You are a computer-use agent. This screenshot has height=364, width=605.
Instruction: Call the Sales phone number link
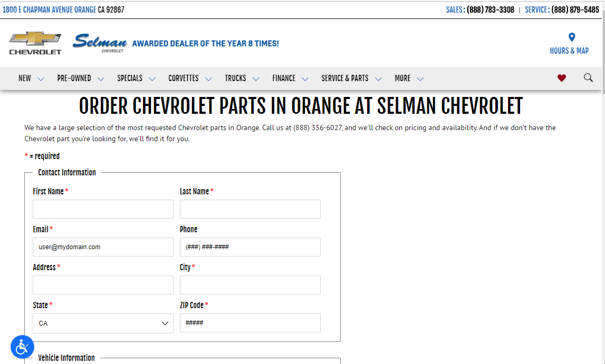click(491, 9)
